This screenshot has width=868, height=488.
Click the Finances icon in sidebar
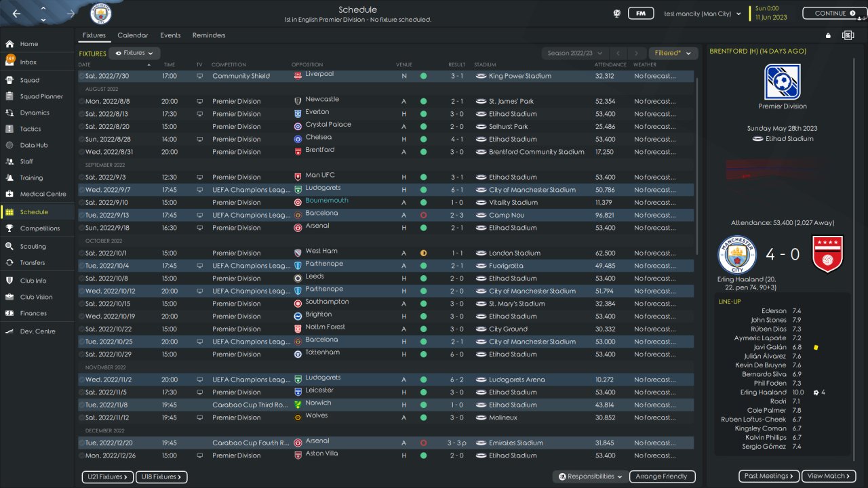[9, 313]
